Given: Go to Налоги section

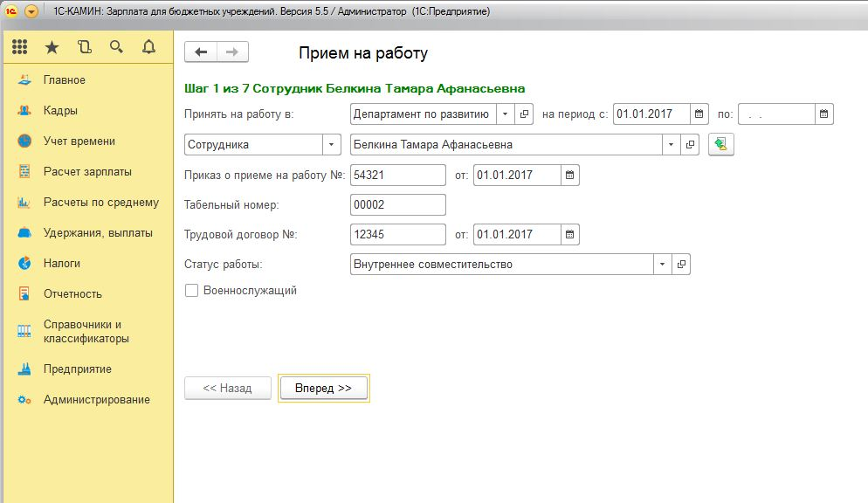Looking at the screenshot, I should (x=61, y=263).
